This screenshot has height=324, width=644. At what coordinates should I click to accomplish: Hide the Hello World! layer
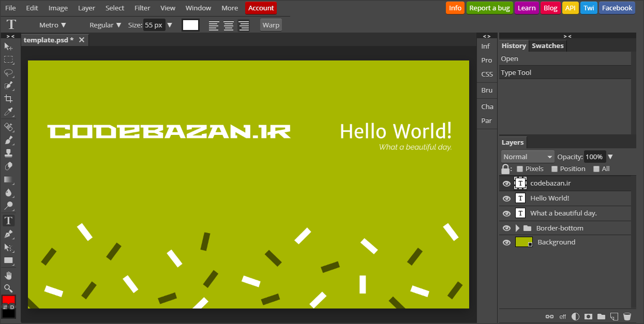[507, 198]
